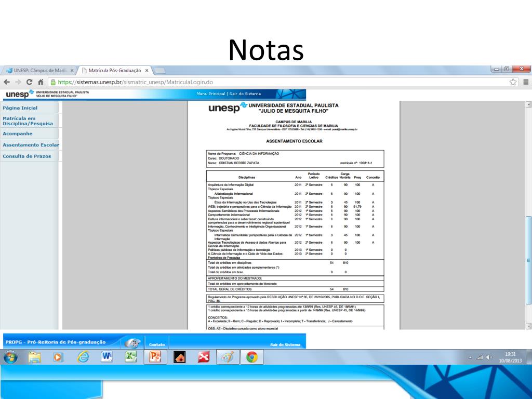This screenshot has height=399, width=532.
Task: Bookmark this page with the star icon
Action: pyautogui.click(x=513, y=82)
